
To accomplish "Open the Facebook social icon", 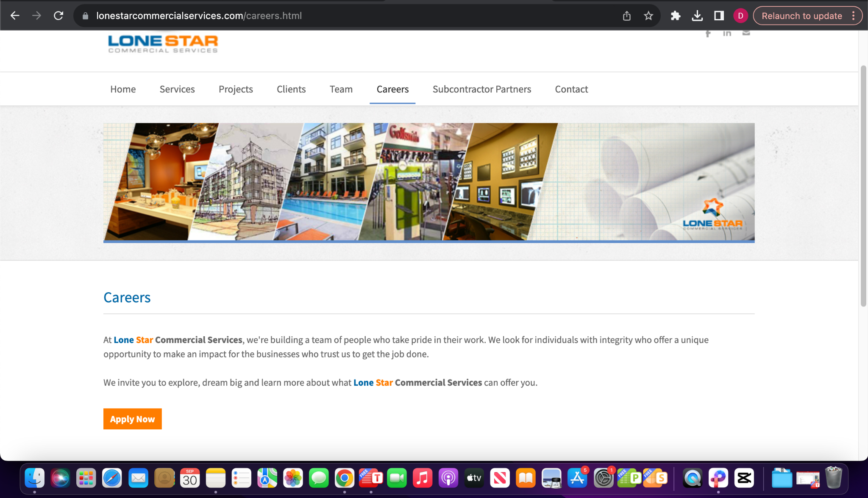I will click(x=708, y=33).
